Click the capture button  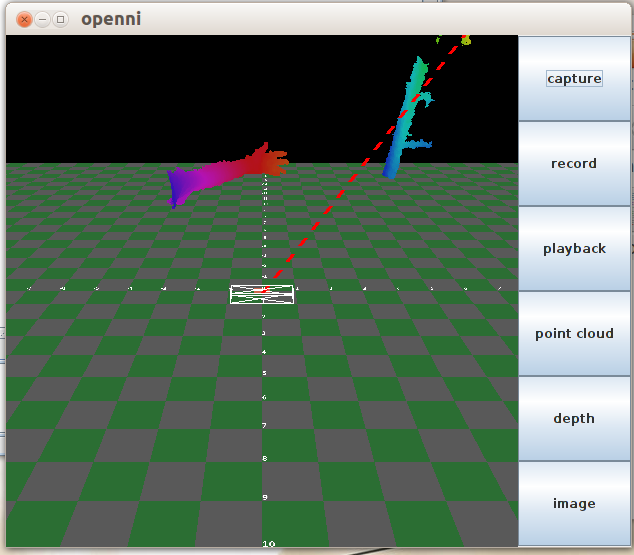[x=574, y=78]
